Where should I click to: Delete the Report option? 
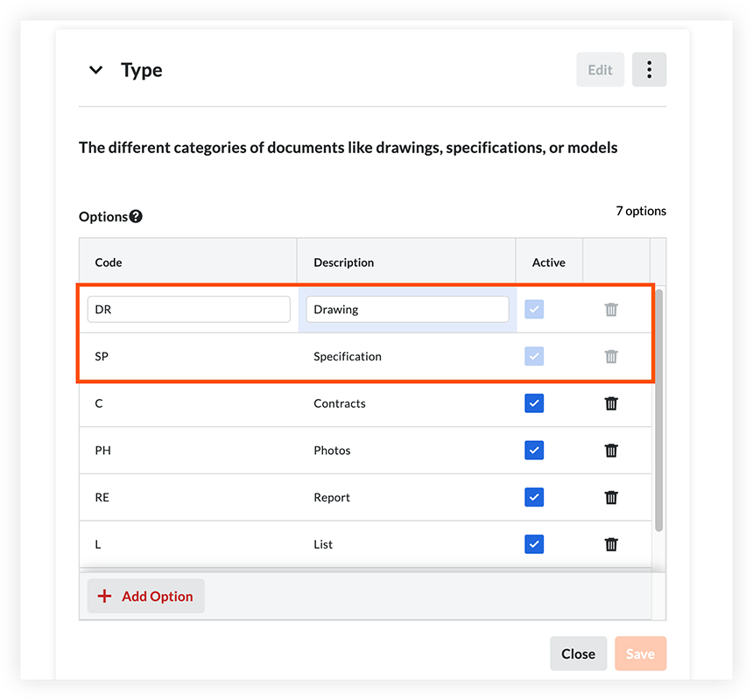coord(611,498)
